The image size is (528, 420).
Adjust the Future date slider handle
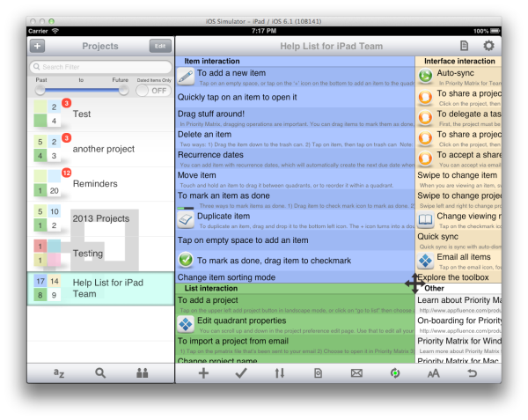pyautogui.click(x=123, y=90)
